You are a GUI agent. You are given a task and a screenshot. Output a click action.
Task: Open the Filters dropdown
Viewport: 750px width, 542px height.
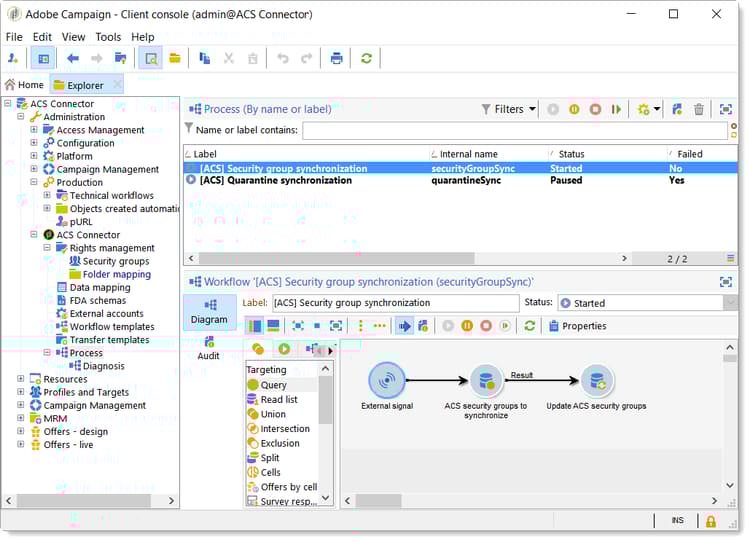coord(508,110)
